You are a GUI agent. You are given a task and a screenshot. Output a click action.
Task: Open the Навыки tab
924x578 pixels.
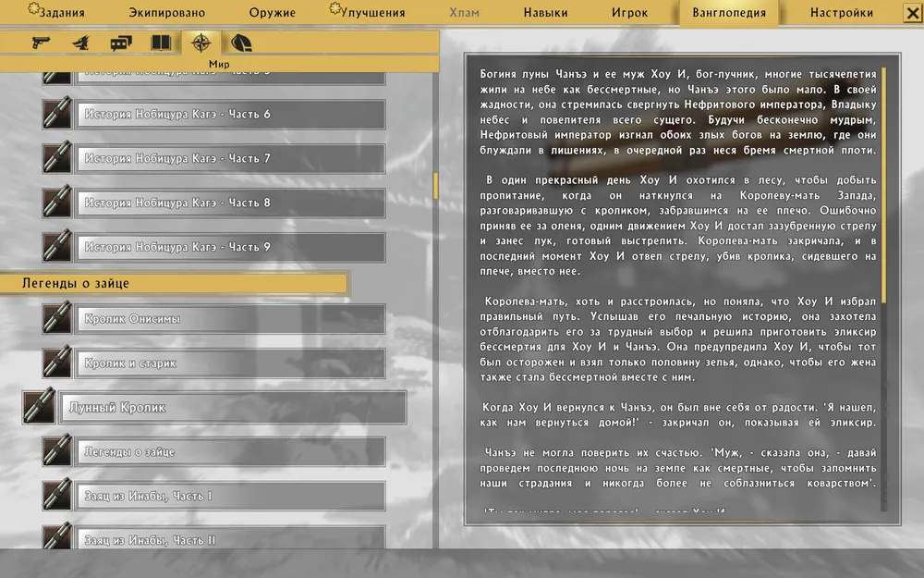(x=546, y=12)
